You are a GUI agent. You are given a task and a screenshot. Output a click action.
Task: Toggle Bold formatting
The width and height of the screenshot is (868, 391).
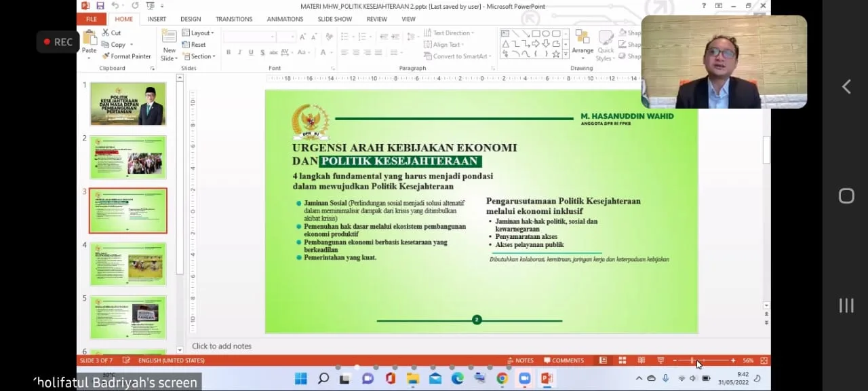(229, 52)
